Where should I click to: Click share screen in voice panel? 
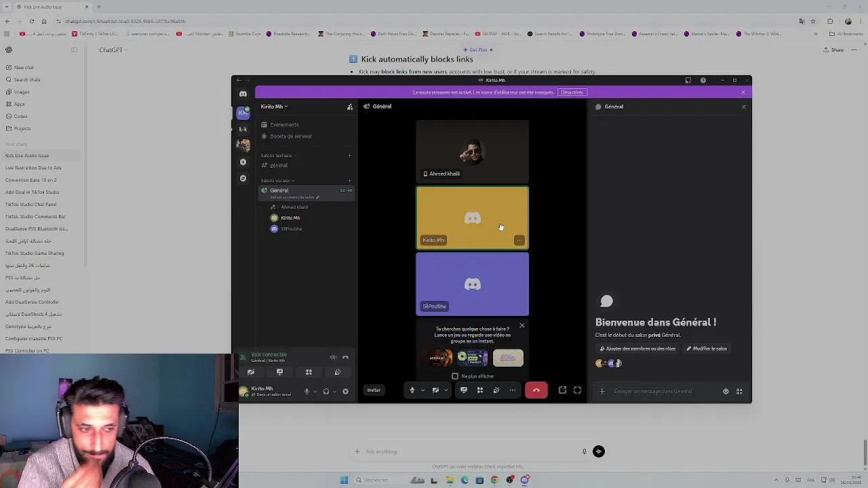(279, 372)
